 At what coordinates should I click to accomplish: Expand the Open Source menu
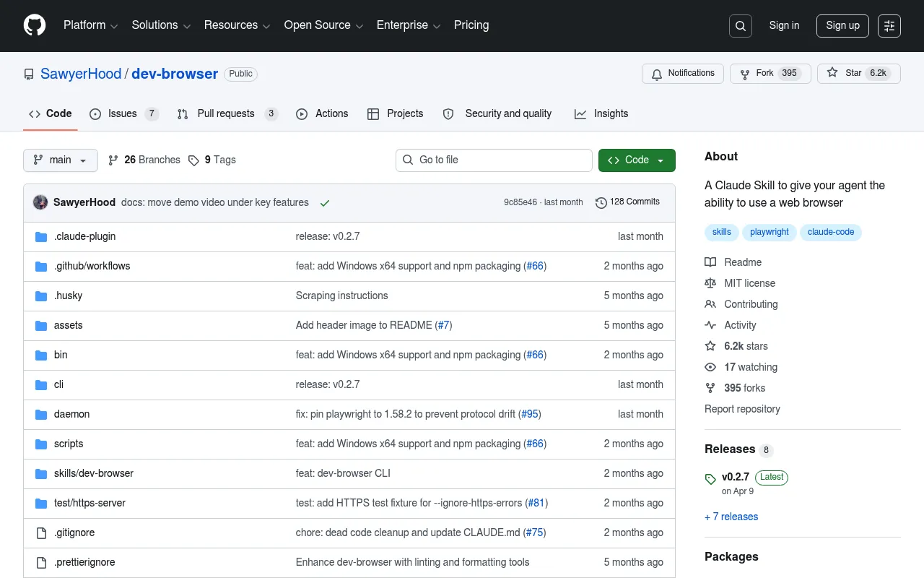click(324, 25)
